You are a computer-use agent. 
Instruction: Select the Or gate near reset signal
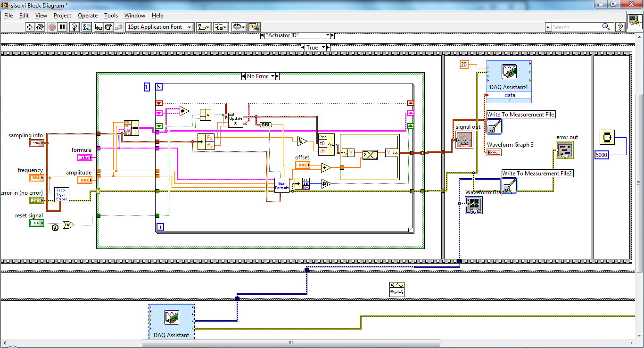click(x=68, y=225)
